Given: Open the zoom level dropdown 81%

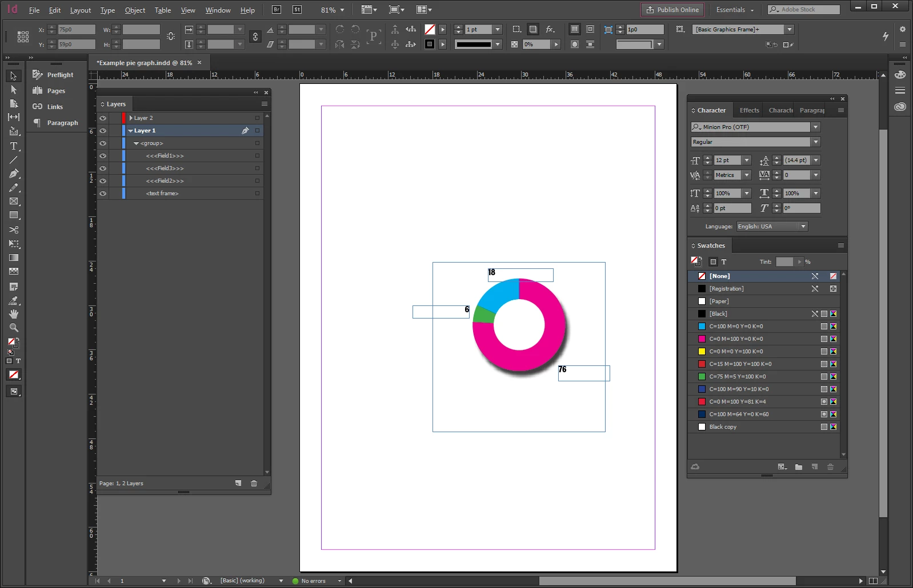Looking at the screenshot, I should tap(342, 10).
